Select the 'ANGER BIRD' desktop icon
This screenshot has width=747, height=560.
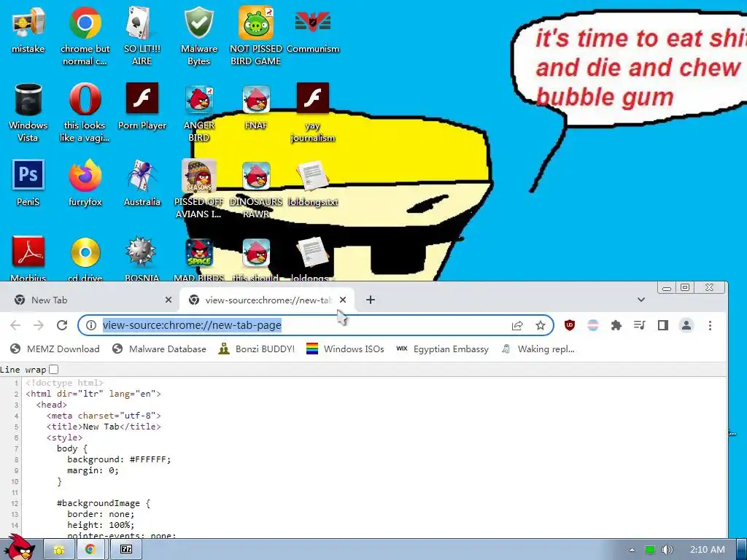[198, 112]
